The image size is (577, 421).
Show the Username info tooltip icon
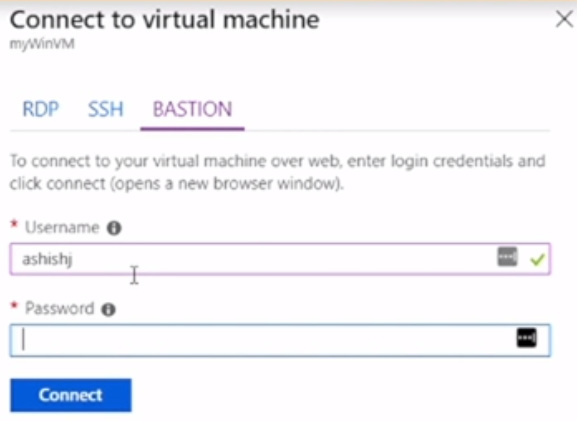pos(114,228)
